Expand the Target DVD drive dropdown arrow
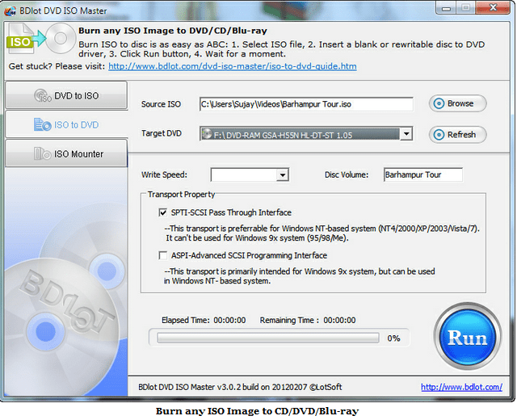517x420 pixels. pos(406,134)
